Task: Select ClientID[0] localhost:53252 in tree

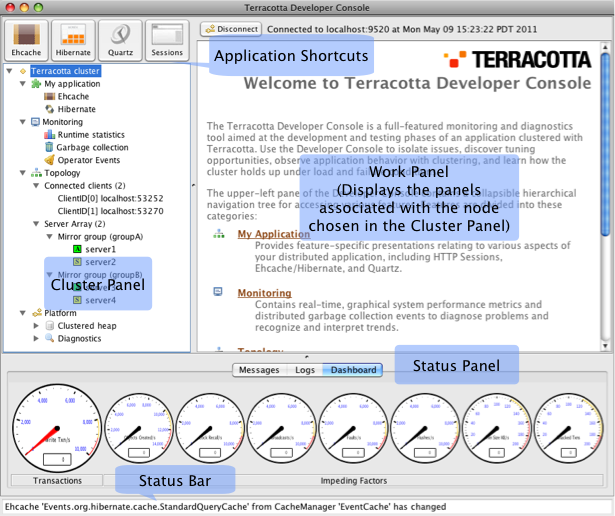Action: tap(110, 198)
